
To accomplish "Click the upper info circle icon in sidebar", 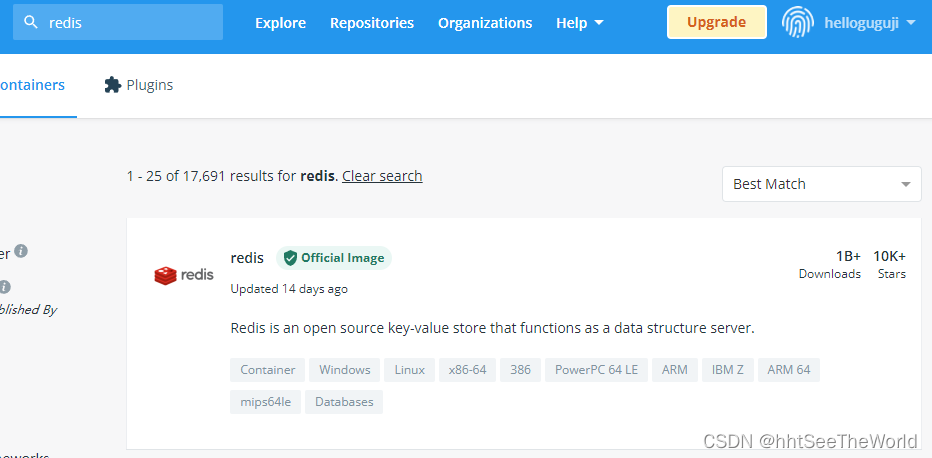I will point(21,252).
